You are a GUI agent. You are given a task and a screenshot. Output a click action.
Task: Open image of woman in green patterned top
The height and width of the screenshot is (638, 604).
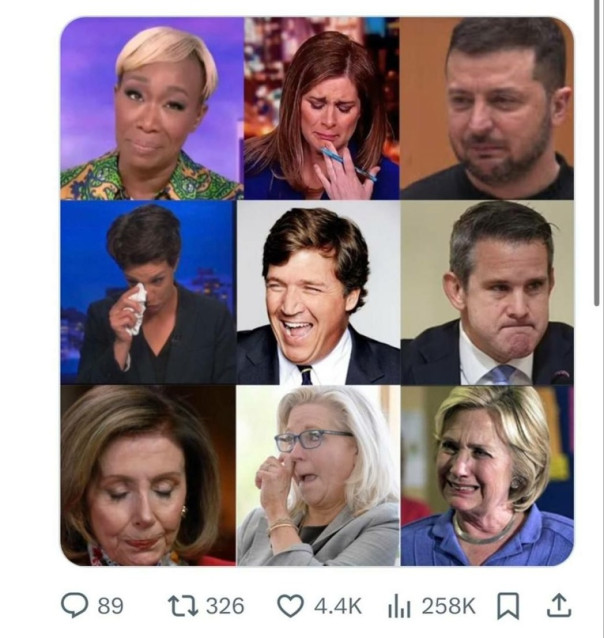pyautogui.click(x=151, y=108)
